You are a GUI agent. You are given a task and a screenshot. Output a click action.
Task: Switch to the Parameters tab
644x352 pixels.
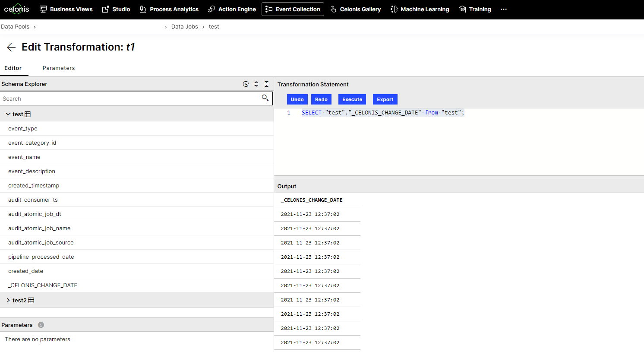[x=59, y=68]
